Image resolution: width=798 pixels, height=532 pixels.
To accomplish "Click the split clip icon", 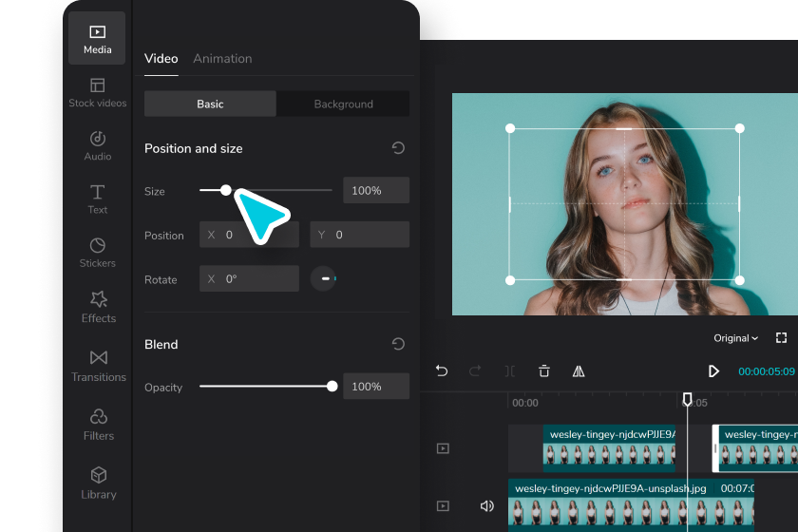I will point(509,371).
